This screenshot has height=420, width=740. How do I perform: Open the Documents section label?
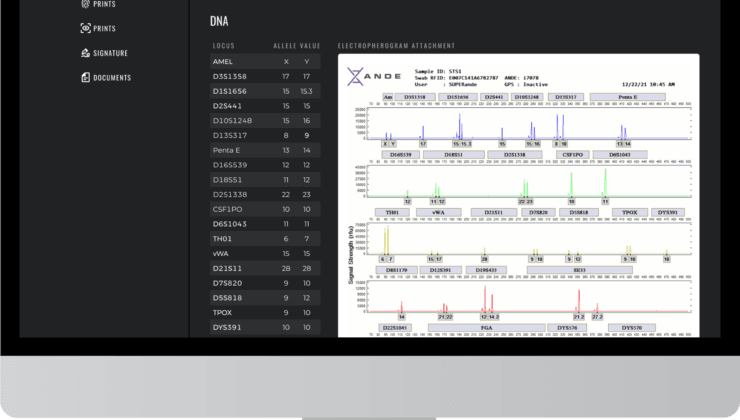click(112, 78)
